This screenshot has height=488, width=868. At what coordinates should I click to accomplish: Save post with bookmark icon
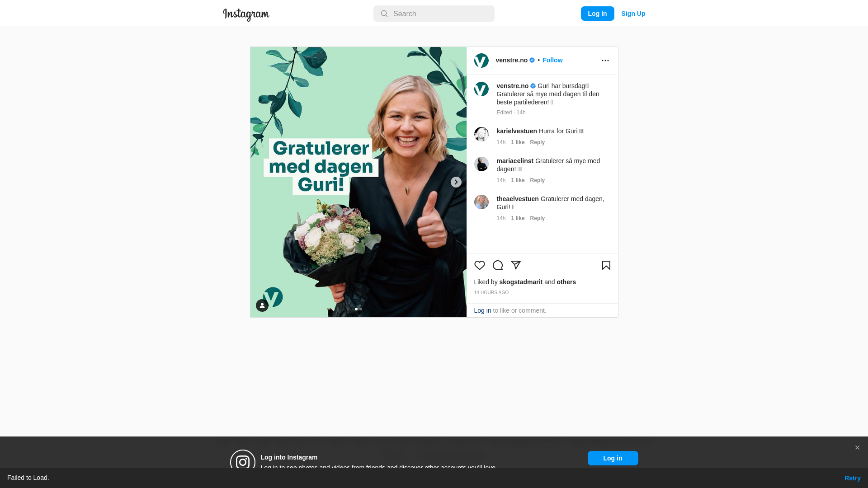pos(606,265)
